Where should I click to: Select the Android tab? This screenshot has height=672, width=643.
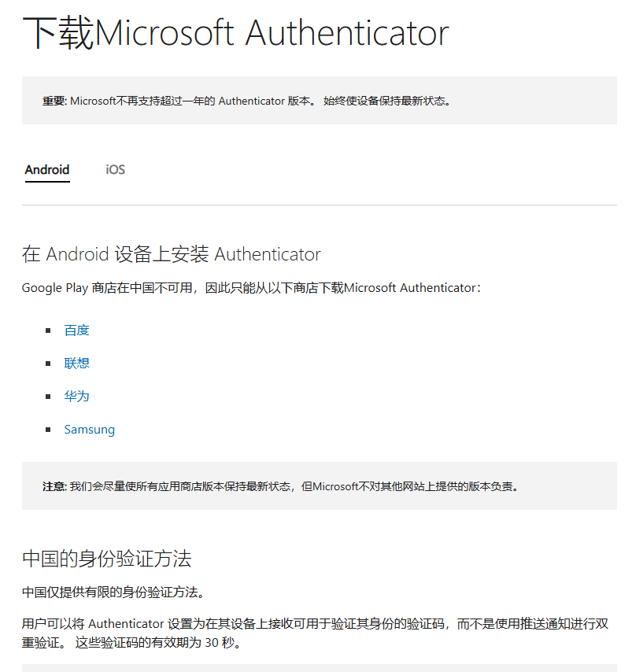tap(47, 170)
